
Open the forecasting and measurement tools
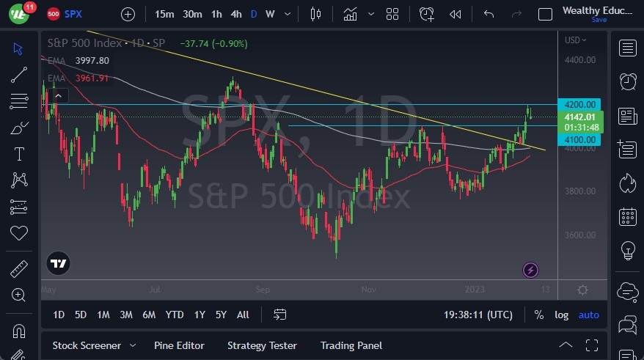point(19,207)
